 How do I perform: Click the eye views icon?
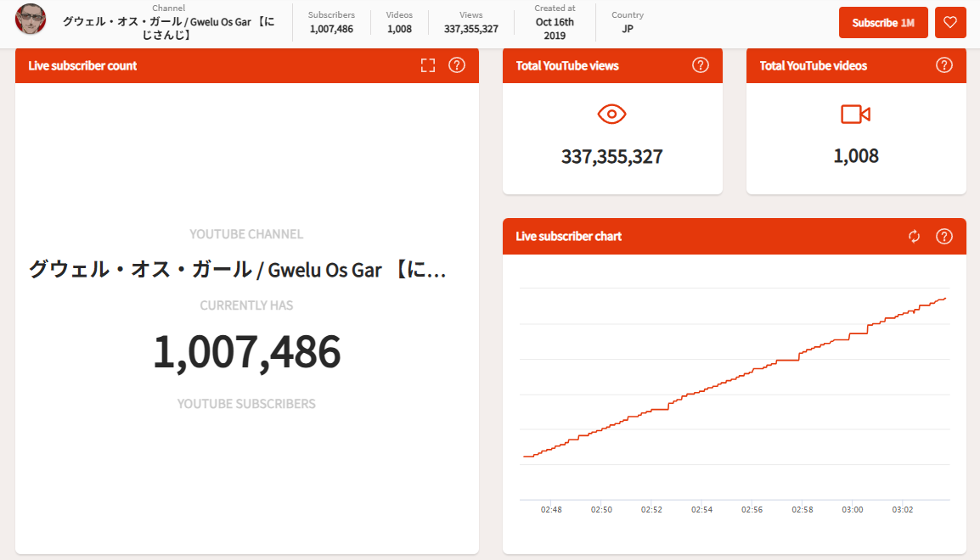pyautogui.click(x=611, y=115)
